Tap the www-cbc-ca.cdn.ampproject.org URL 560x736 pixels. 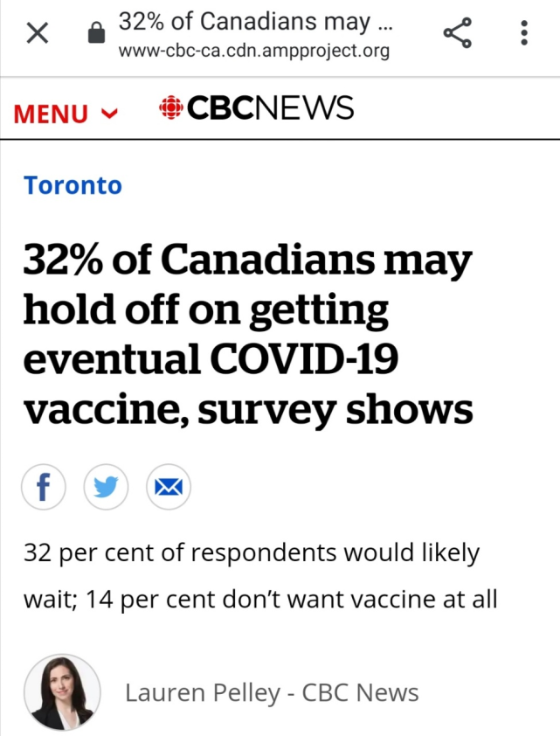[x=254, y=50]
